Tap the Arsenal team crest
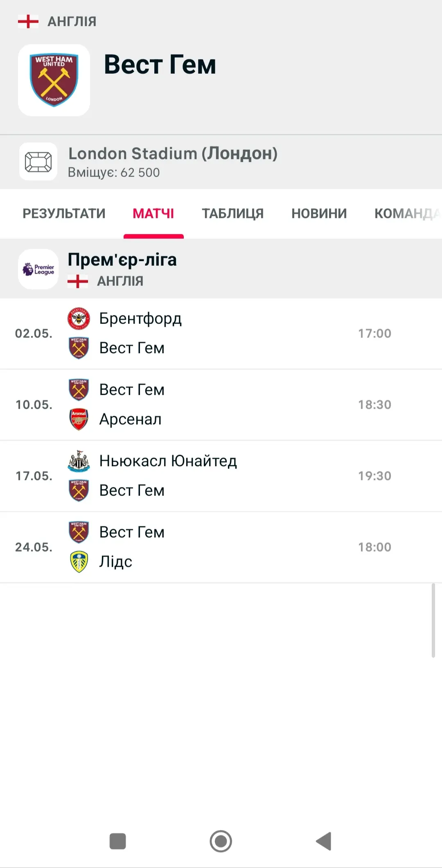This screenshot has width=442, height=868. pos(79,419)
